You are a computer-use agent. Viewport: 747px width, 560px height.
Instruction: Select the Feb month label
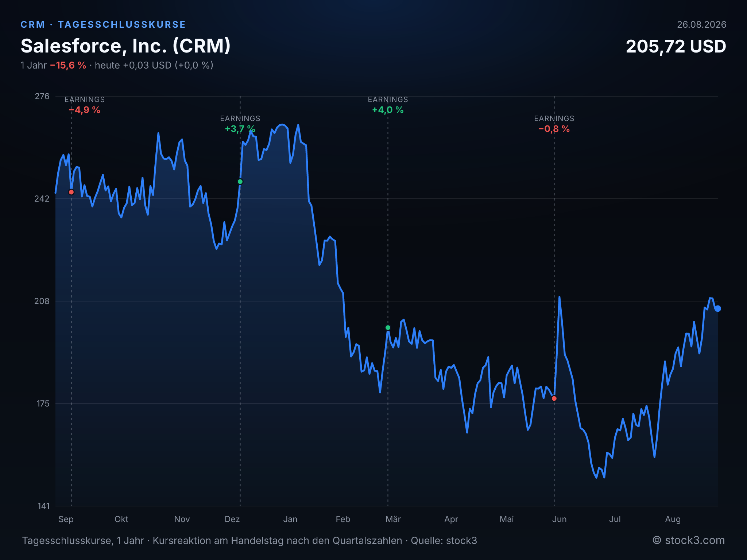(343, 519)
